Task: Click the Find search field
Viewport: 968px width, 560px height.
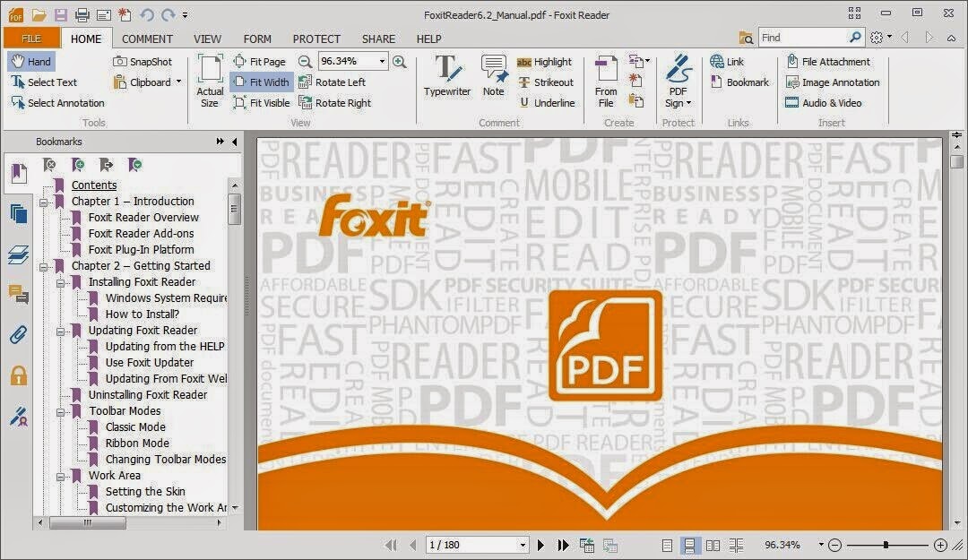Action: [x=802, y=38]
